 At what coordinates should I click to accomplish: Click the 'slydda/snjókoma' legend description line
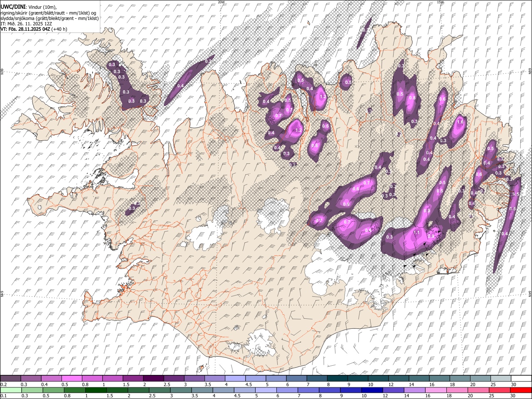(49, 18)
